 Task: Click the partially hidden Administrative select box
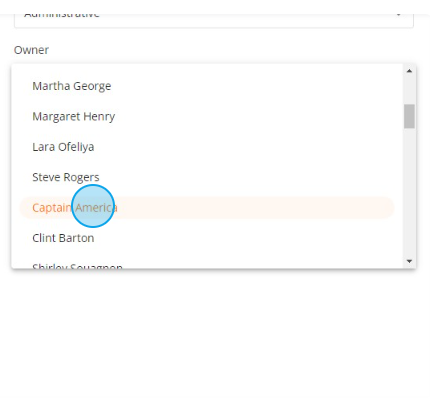pyautogui.click(x=214, y=20)
